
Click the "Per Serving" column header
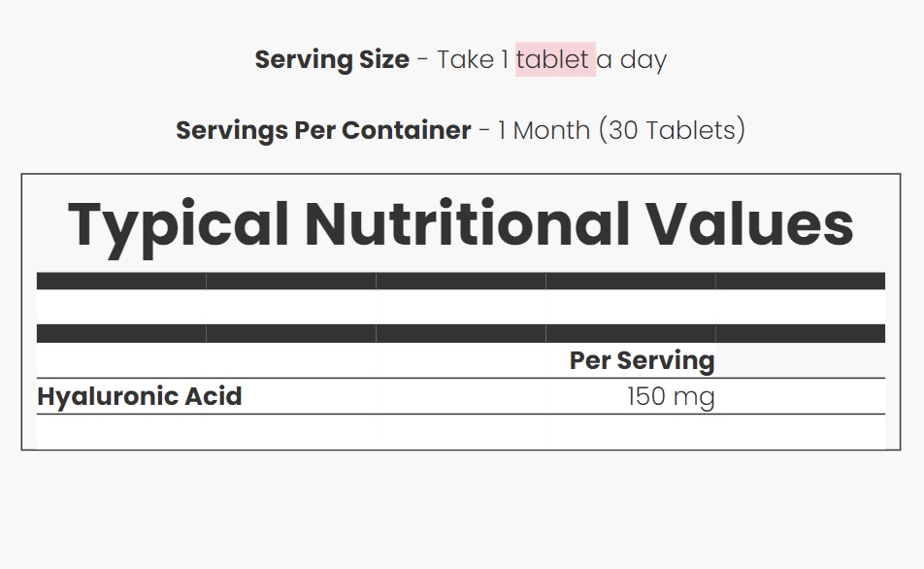pyautogui.click(x=642, y=360)
